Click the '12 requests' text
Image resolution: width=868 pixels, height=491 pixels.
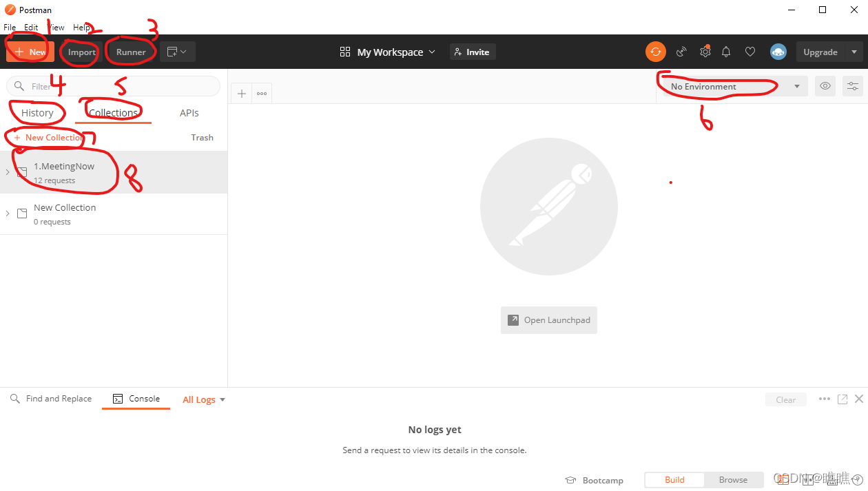tap(54, 180)
